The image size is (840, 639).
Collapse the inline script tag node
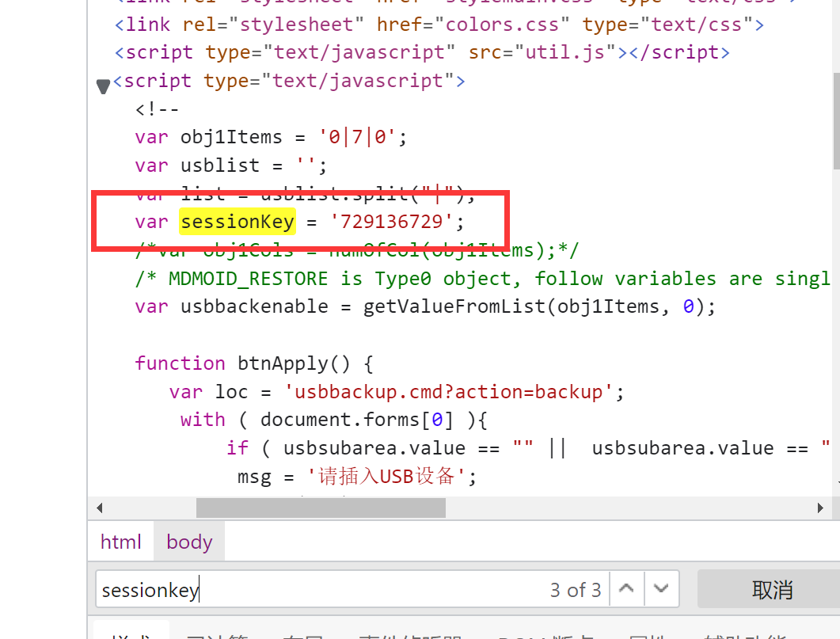click(103, 85)
